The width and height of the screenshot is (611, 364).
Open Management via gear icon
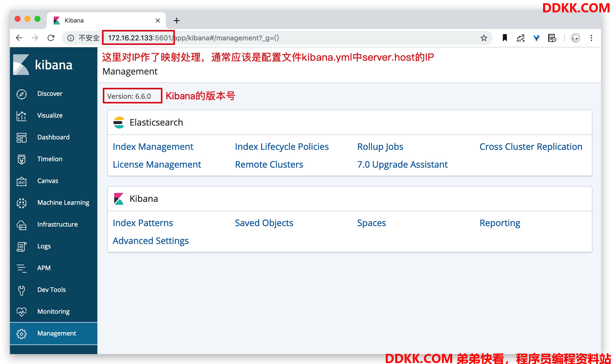point(22,334)
